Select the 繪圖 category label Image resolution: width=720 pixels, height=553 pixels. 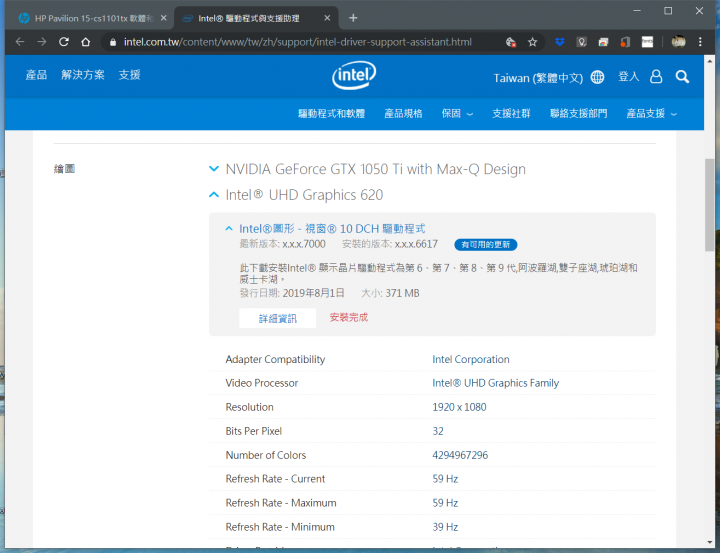click(64, 169)
